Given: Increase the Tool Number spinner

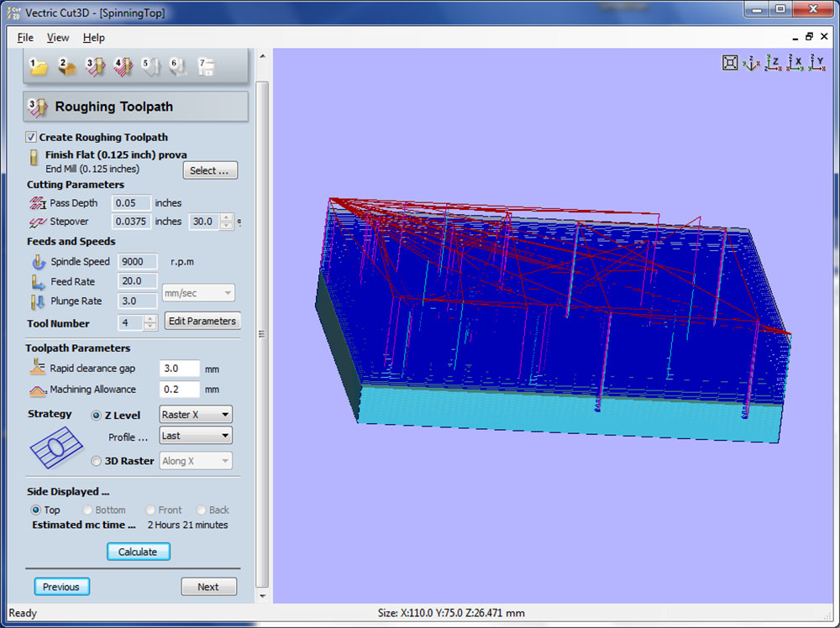Looking at the screenshot, I should coord(150,319).
